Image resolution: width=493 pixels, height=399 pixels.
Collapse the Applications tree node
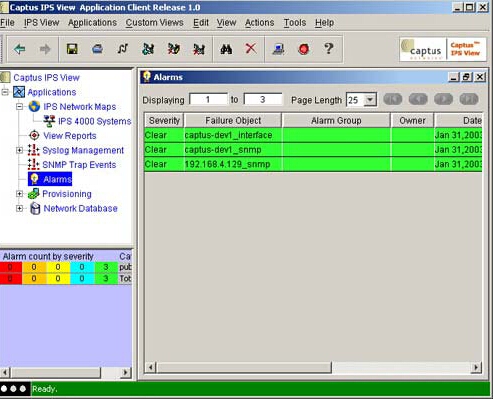(x=5, y=92)
